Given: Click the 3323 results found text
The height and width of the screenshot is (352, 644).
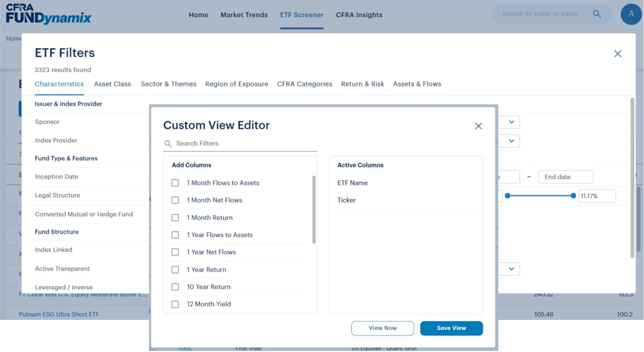Looking at the screenshot, I should (63, 70).
